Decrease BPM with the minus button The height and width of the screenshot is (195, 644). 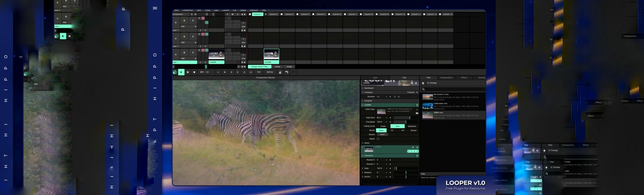[x=218, y=72]
